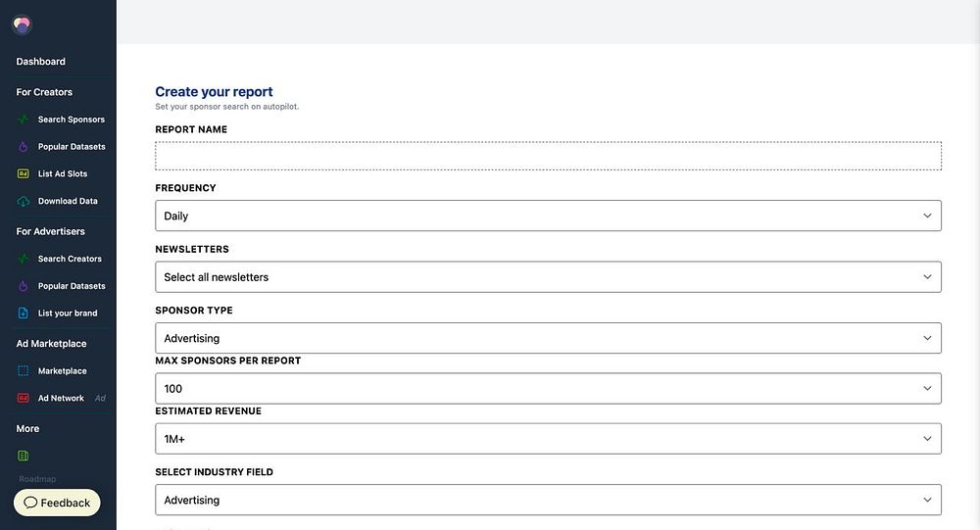Screen dimensions: 980x530
Task: Click the Marketplace dashed-square icon
Action: coord(24,371)
